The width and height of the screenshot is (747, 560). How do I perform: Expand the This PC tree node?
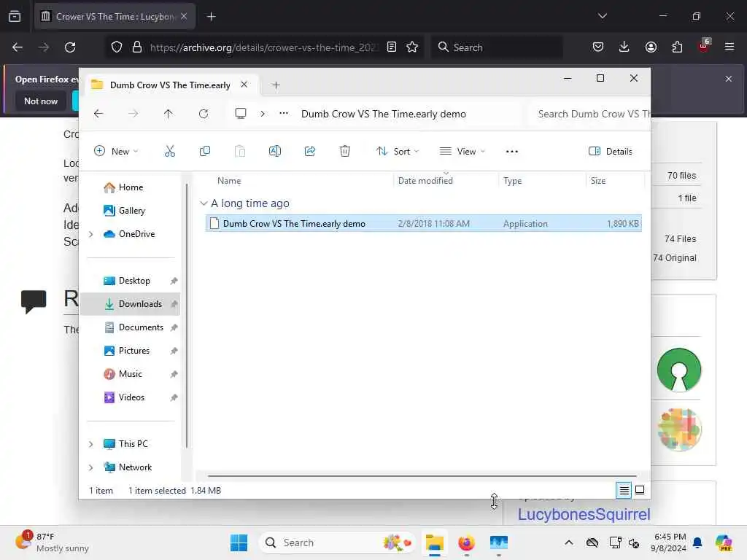(91, 444)
